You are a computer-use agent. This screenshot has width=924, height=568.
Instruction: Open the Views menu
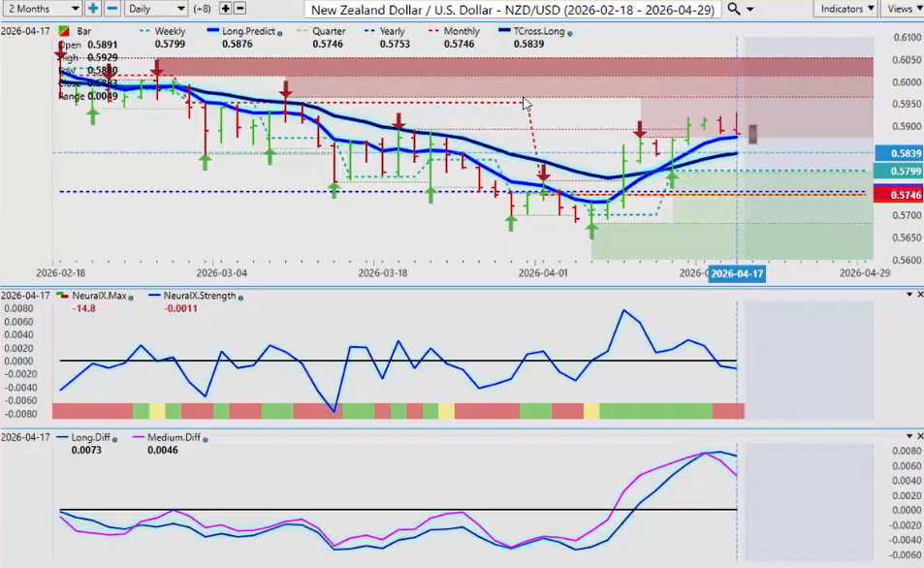point(903,9)
